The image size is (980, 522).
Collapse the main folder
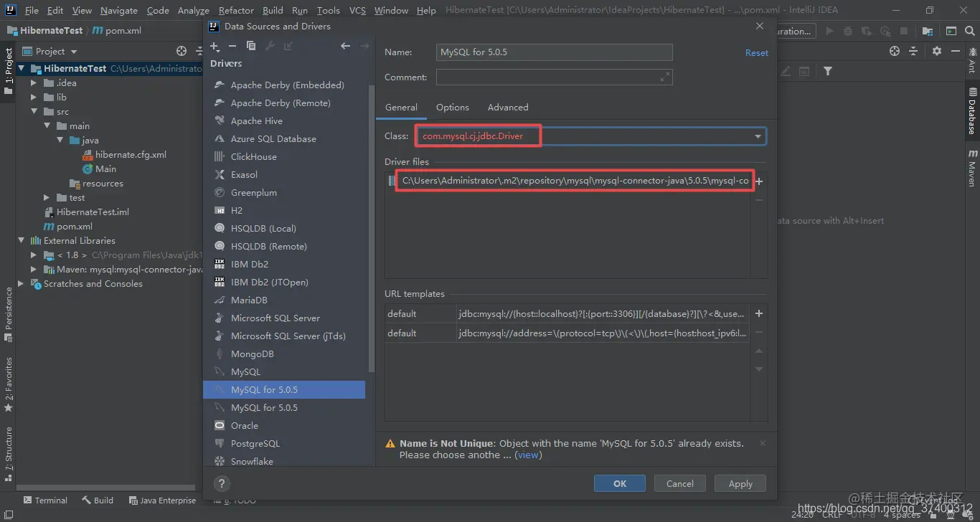pyautogui.click(x=47, y=125)
